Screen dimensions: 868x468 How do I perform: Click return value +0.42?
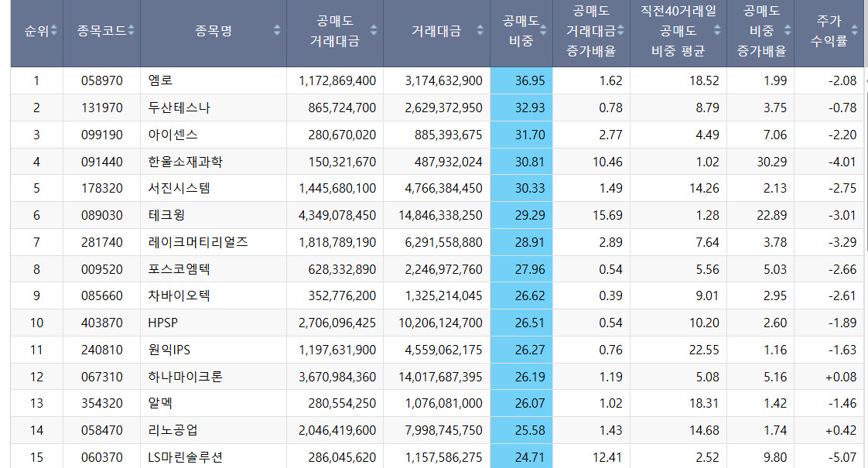[x=841, y=430]
